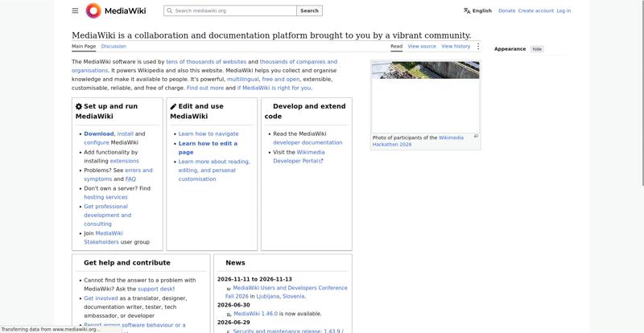This screenshot has width=644, height=333.
Task: Open Wikimedia Developer Portal link
Action: pyautogui.click(x=299, y=156)
